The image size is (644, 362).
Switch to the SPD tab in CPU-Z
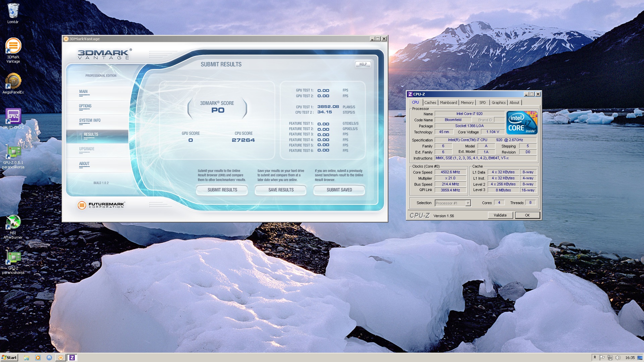(482, 103)
